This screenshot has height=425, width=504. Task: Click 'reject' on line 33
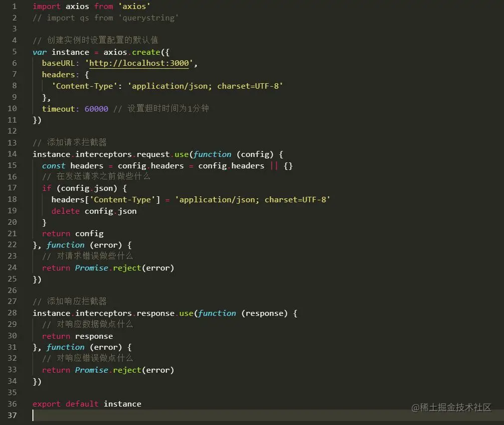pyautogui.click(x=127, y=370)
